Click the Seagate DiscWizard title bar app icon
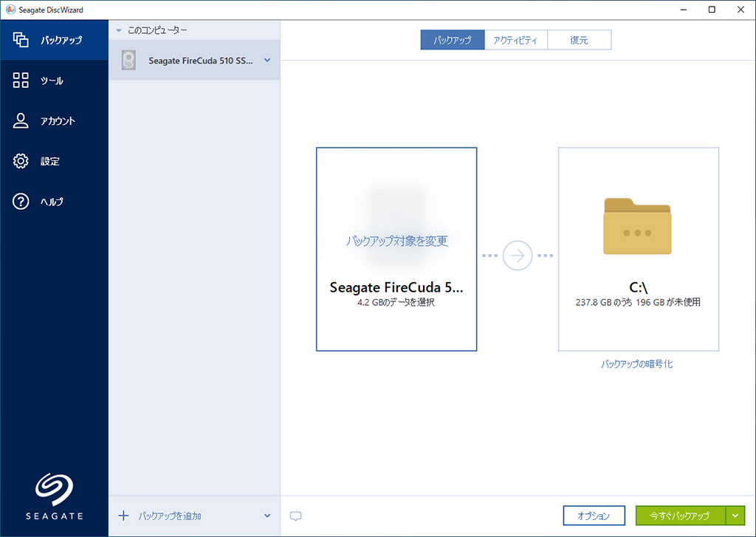 pyautogui.click(x=10, y=10)
